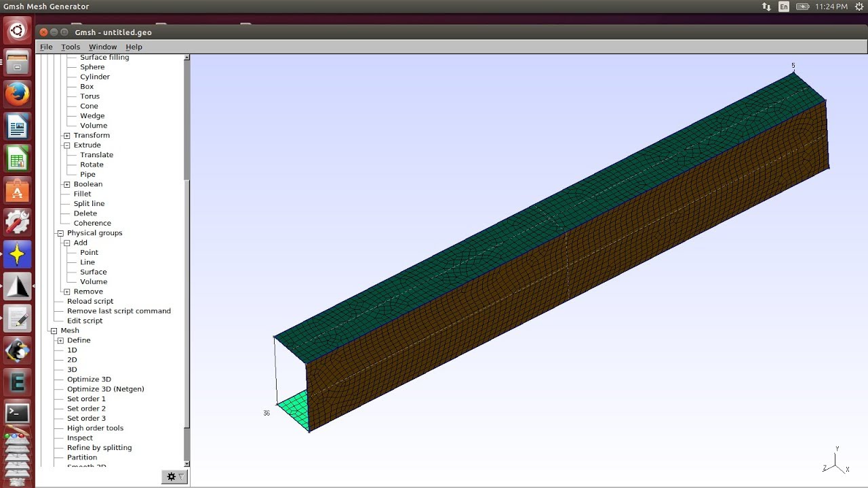Screen dimensions: 868x488
Task: Select Translate under Extrude
Action: click(x=96, y=155)
